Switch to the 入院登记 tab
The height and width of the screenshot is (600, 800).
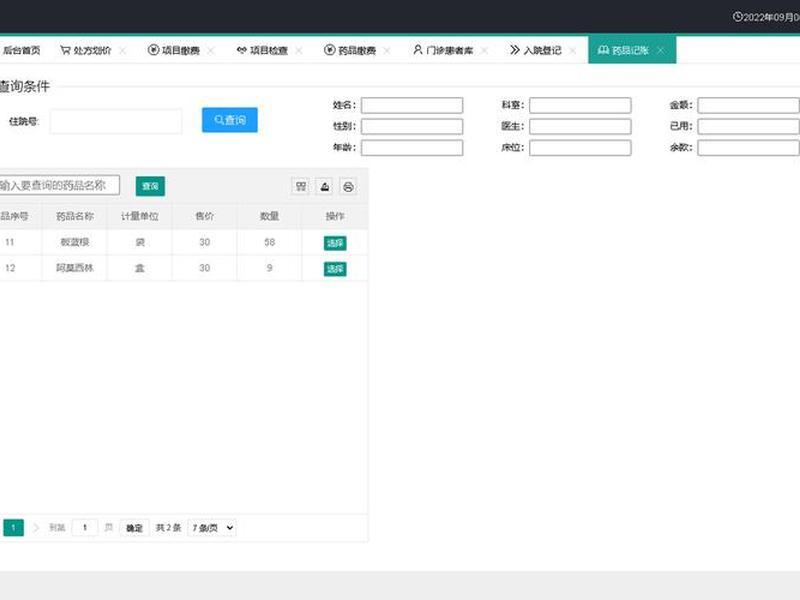(x=536, y=50)
